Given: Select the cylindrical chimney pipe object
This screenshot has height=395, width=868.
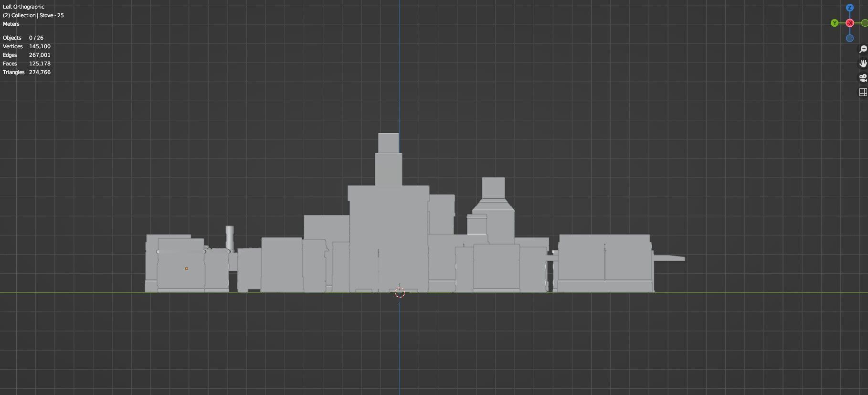Looking at the screenshot, I should point(230,238).
